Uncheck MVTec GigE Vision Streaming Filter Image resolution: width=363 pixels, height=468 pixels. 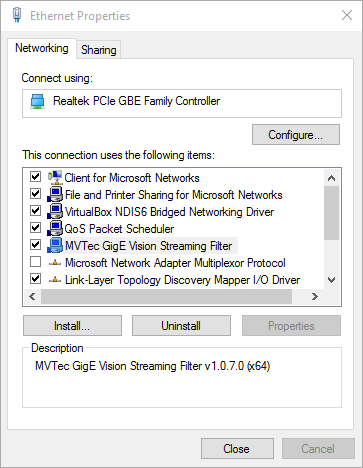pos(35,245)
